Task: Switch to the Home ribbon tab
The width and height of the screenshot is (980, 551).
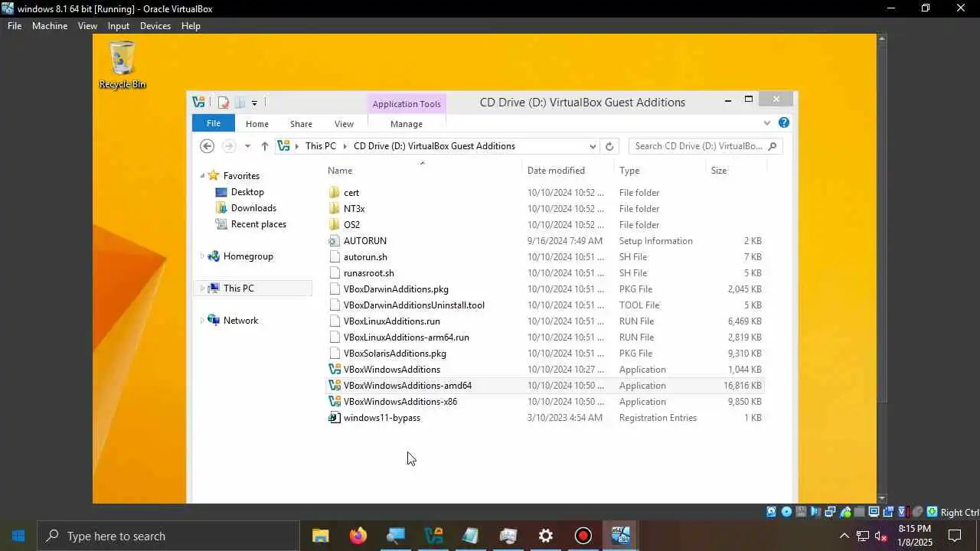Action: [x=257, y=124]
